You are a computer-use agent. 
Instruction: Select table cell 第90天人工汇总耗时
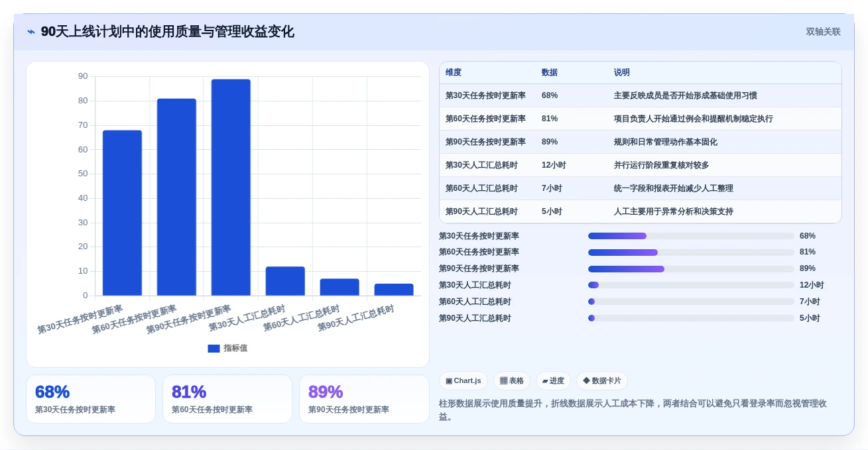pyautogui.click(x=481, y=211)
